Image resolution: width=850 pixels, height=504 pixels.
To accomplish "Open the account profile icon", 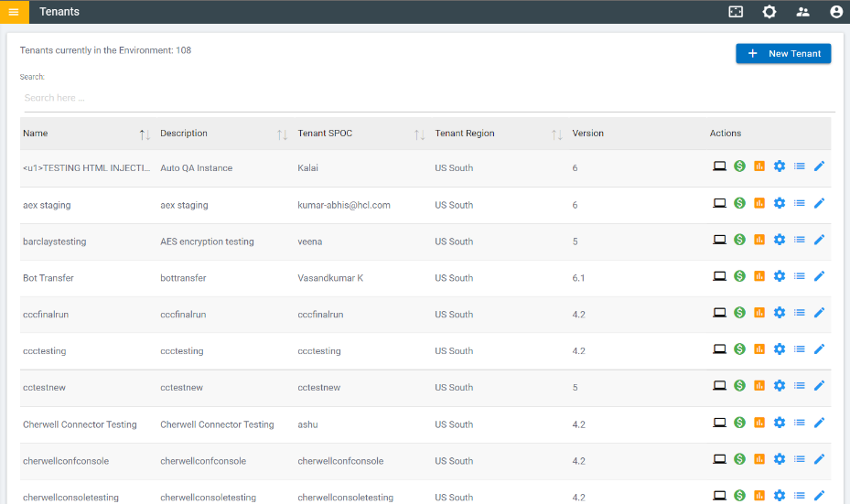I will pos(836,12).
